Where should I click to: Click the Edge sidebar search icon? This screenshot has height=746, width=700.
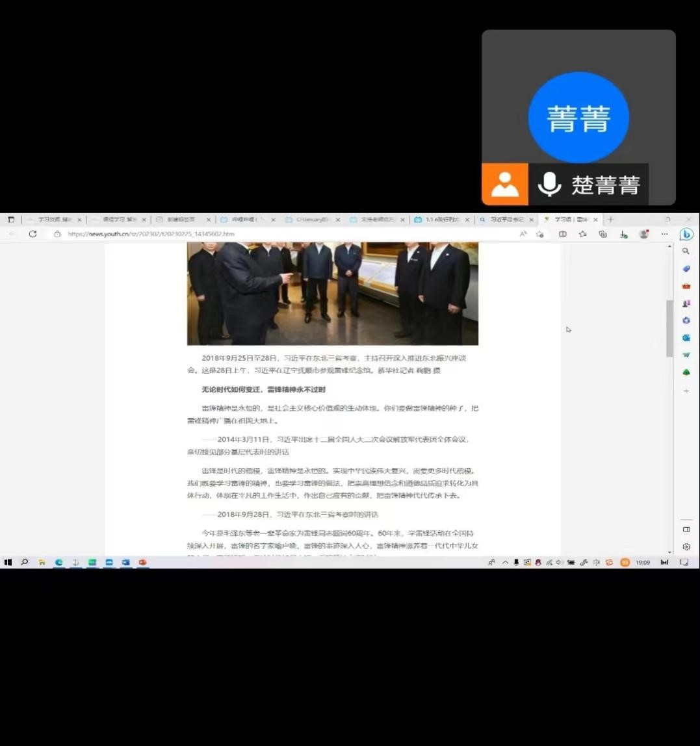point(686,251)
